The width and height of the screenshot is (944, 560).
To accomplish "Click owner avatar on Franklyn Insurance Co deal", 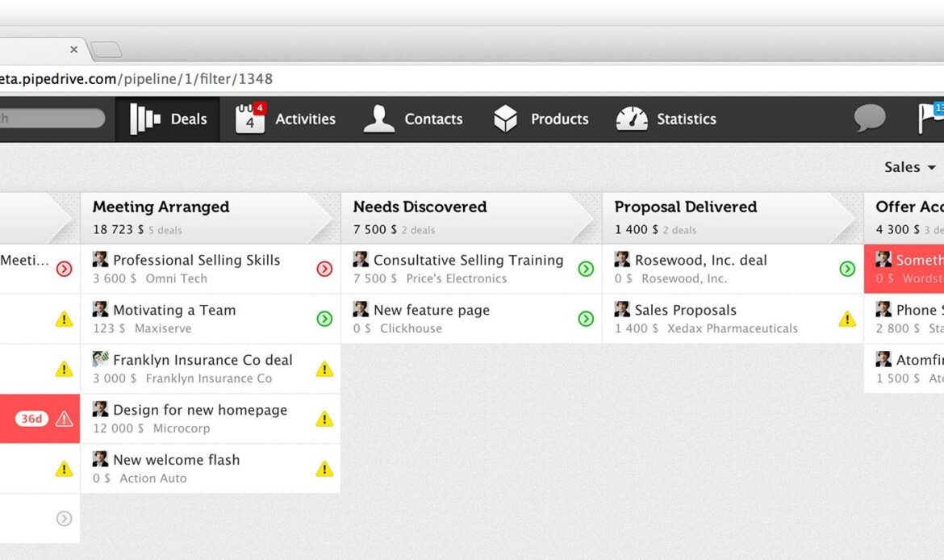I will 101,359.
